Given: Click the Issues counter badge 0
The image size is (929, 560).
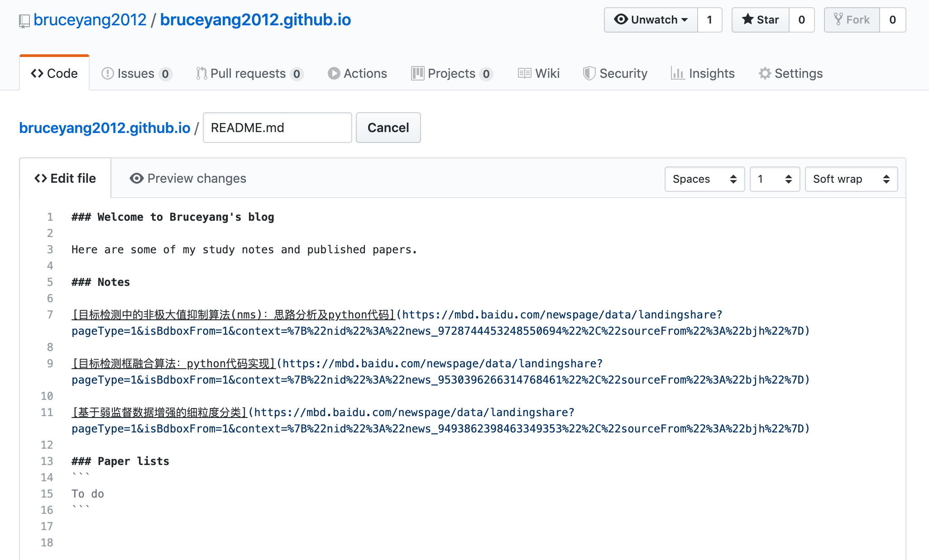Looking at the screenshot, I should click(x=165, y=74).
